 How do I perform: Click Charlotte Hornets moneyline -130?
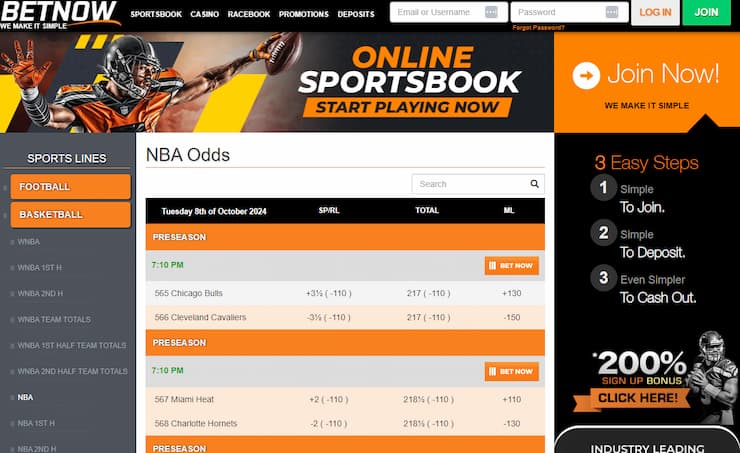pyautogui.click(x=512, y=424)
